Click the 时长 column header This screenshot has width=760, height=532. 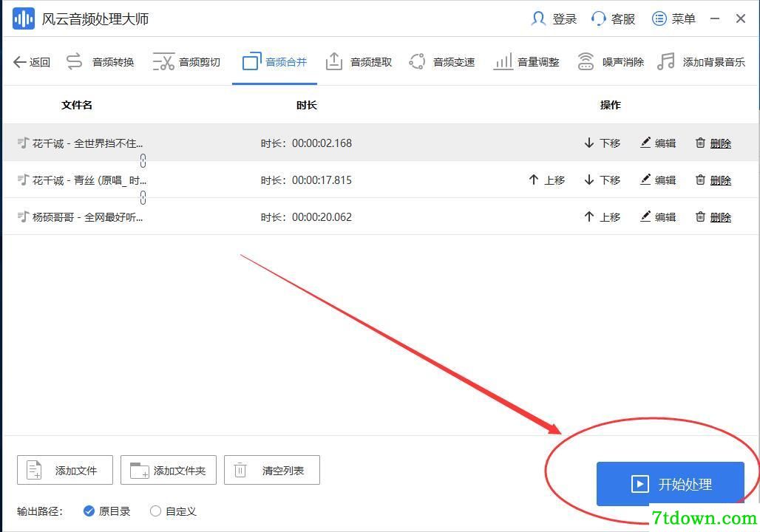pos(306,105)
